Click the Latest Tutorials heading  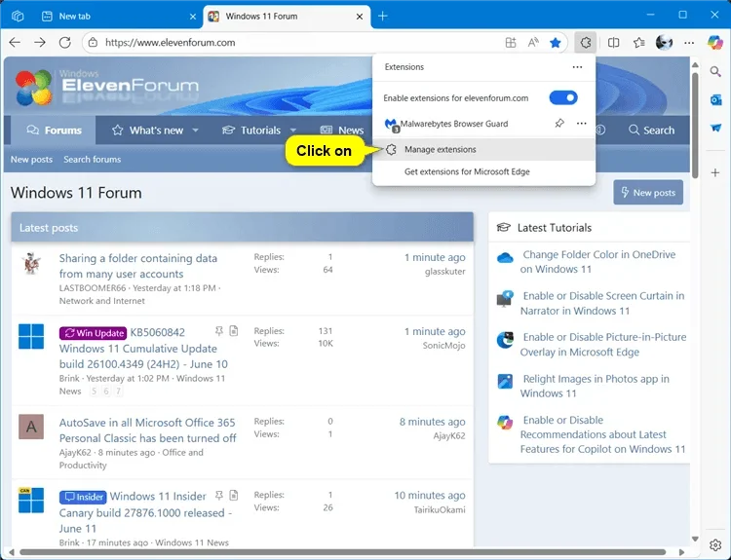(x=555, y=228)
